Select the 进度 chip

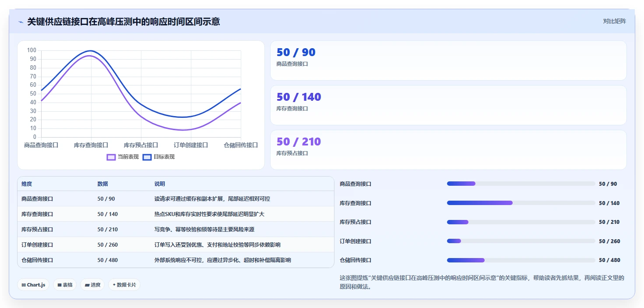(92, 285)
